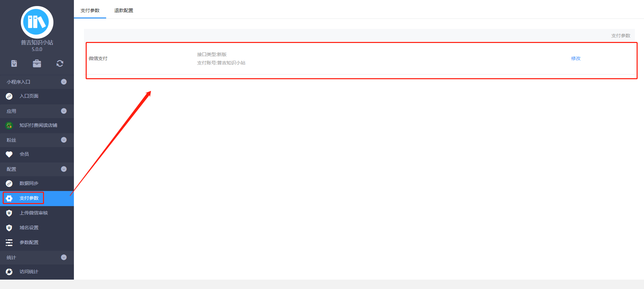Switch to the 支付参数 tab
The image size is (644, 289).
coord(90,10)
